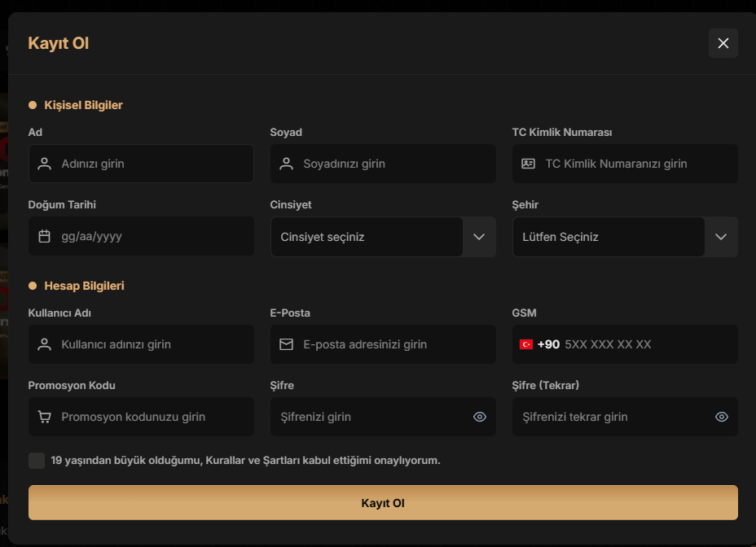Click the Turkish flag icon in GSM field
The height and width of the screenshot is (547, 756).
click(526, 344)
